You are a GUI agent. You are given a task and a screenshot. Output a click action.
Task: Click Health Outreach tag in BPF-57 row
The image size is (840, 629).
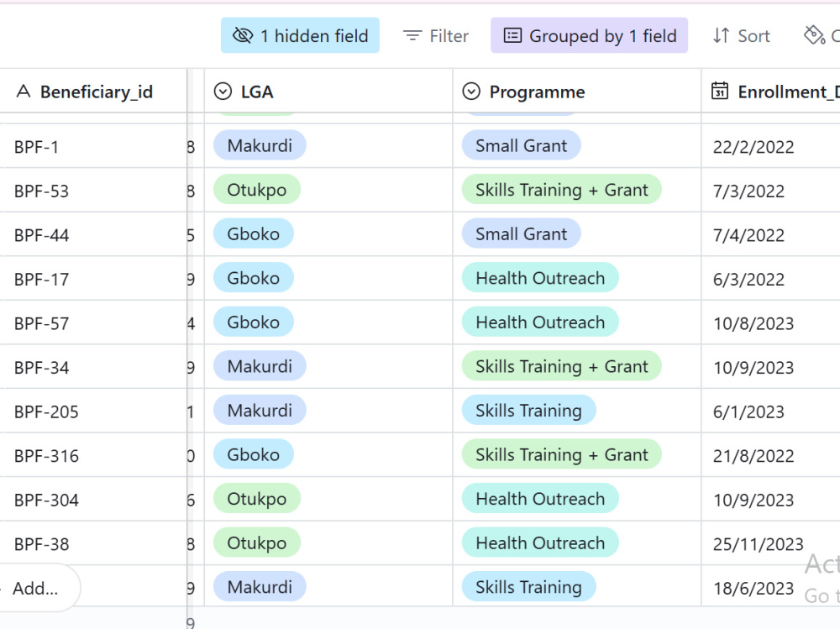(x=540, y=322)
